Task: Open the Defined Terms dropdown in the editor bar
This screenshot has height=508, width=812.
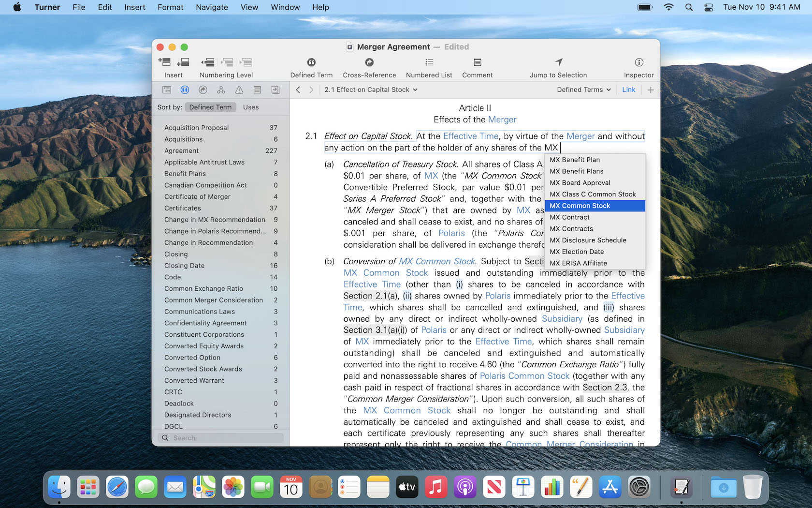Action: (584, 90)
